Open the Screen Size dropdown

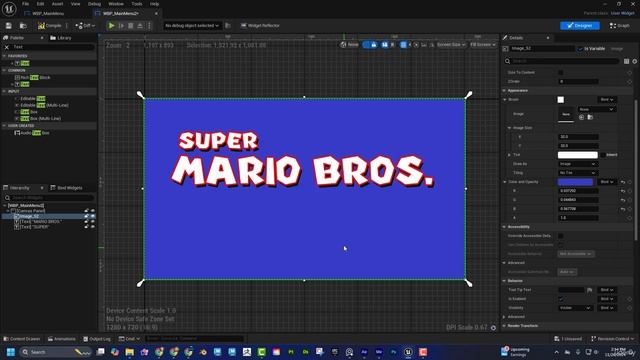click(x=451, y=45)
